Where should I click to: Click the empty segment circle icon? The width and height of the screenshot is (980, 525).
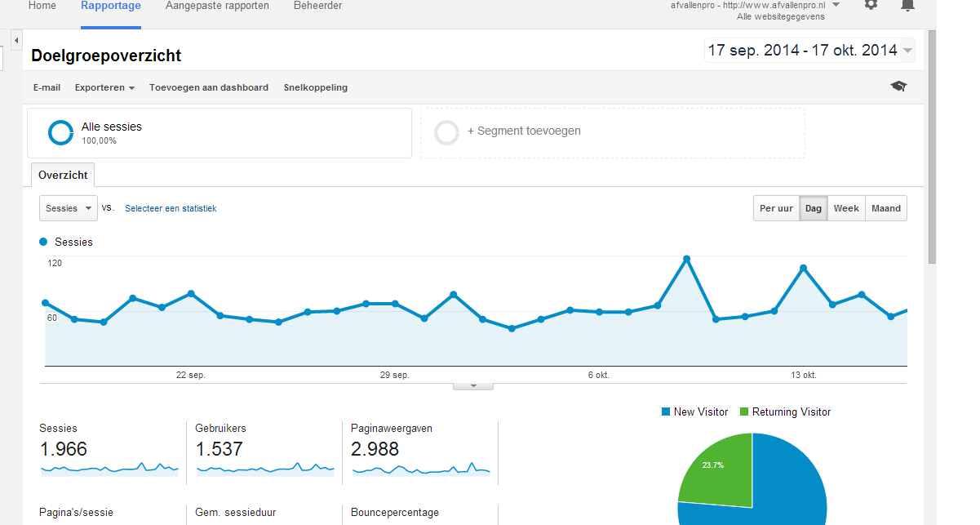(x=447, y=132)
